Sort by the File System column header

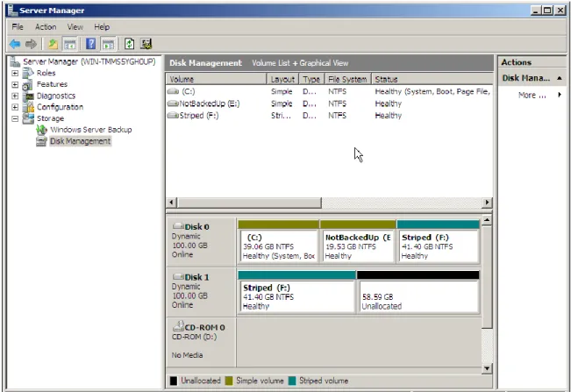(347, 79)
